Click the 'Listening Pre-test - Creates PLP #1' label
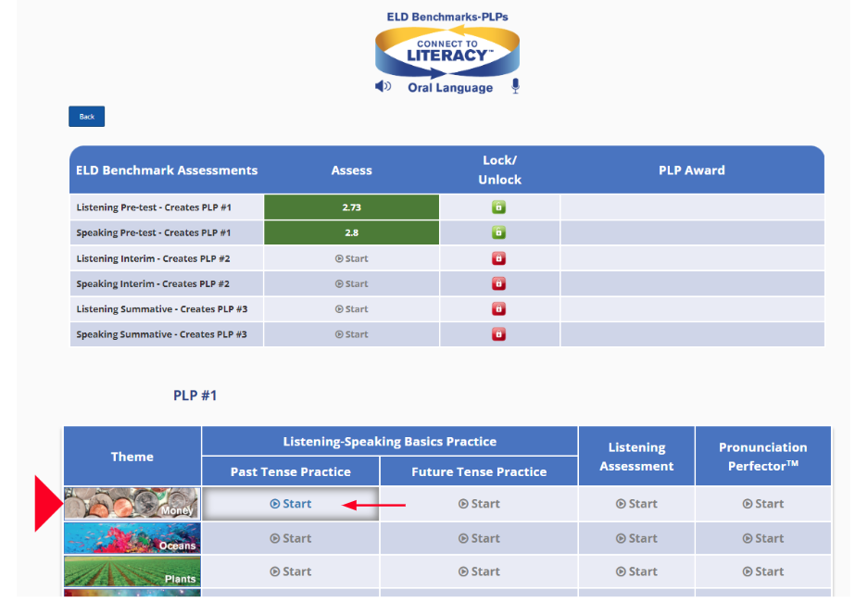 (154, 207)
